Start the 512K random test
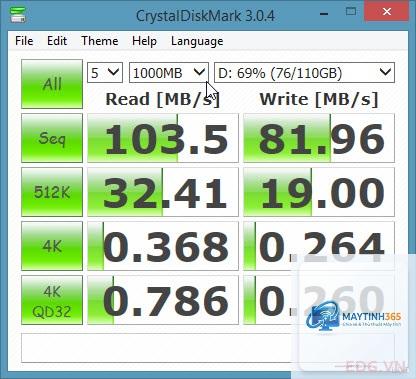 tap(52, 192)
